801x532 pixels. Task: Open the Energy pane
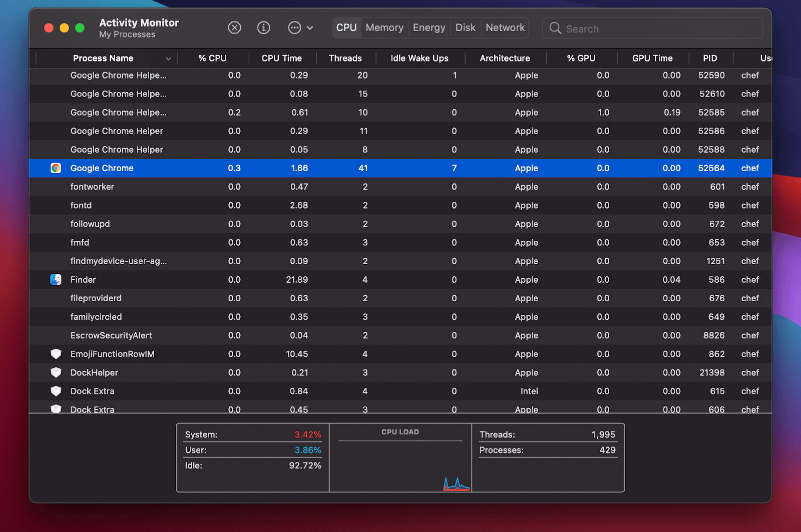[x=429, y=28]
